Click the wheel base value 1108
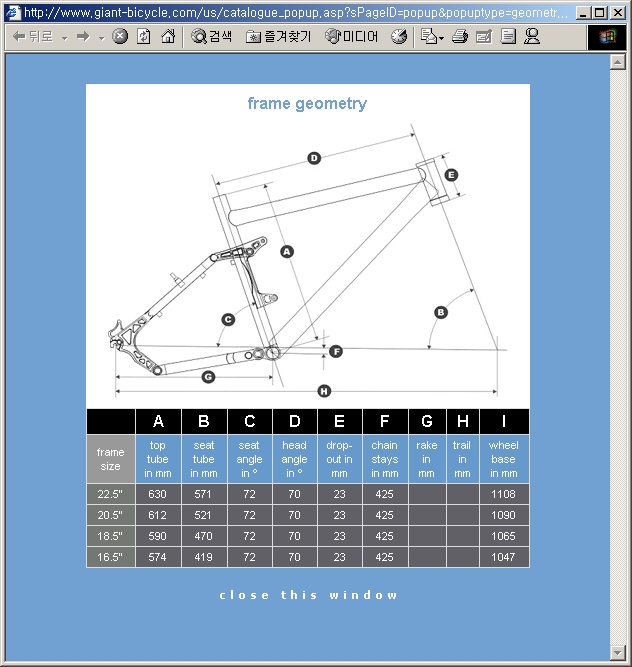This screenshot has width=632, height=667. (x=504, y=494)
